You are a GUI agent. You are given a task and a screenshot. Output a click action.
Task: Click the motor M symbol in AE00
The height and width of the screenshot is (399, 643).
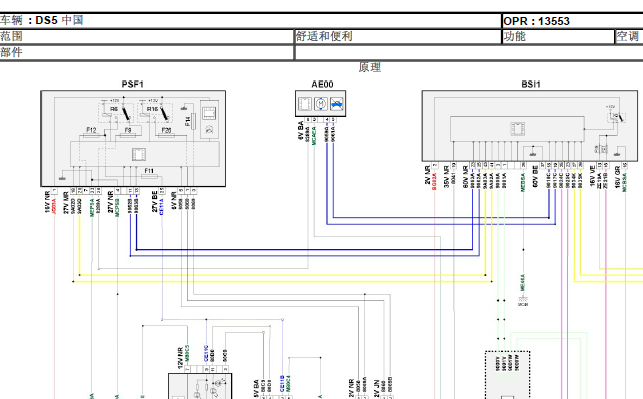321,104
